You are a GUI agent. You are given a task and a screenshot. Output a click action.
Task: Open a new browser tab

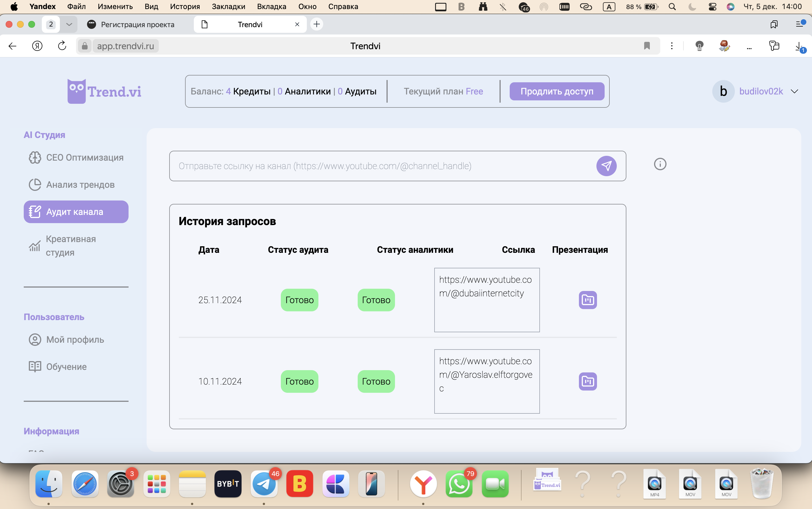316,24
